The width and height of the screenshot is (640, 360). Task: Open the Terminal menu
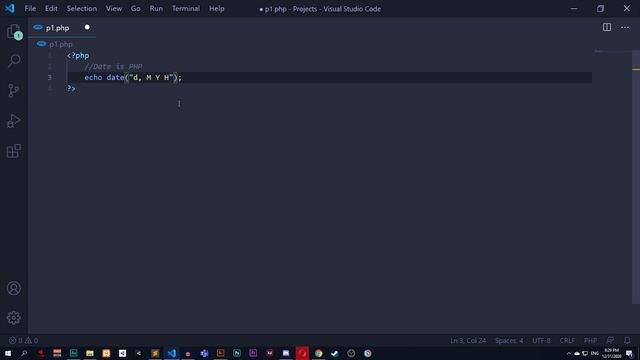click(186, 9)
